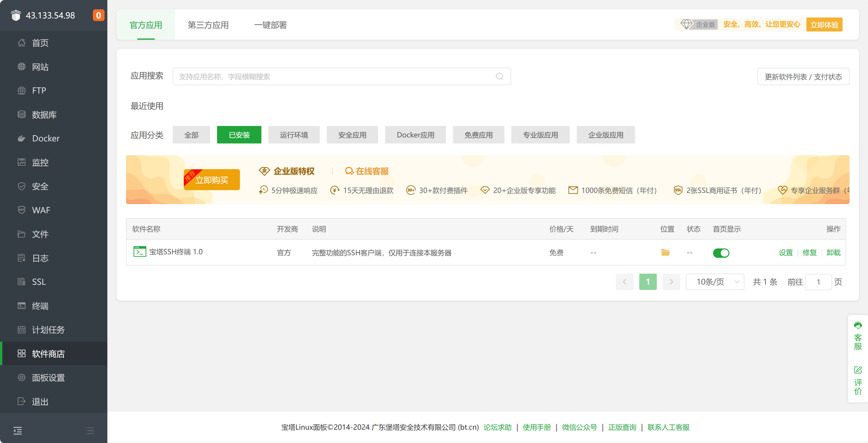Filter apps by 企业版应用 category
Image resolution: width=868 pixels, height=443 pixels.
click(606, 135)
